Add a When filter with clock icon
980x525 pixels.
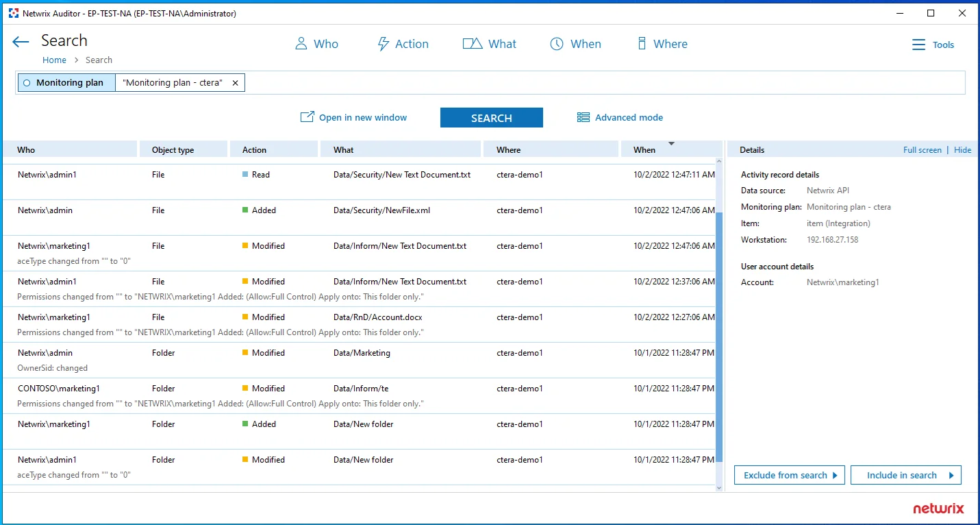click(x=576, y=44)
